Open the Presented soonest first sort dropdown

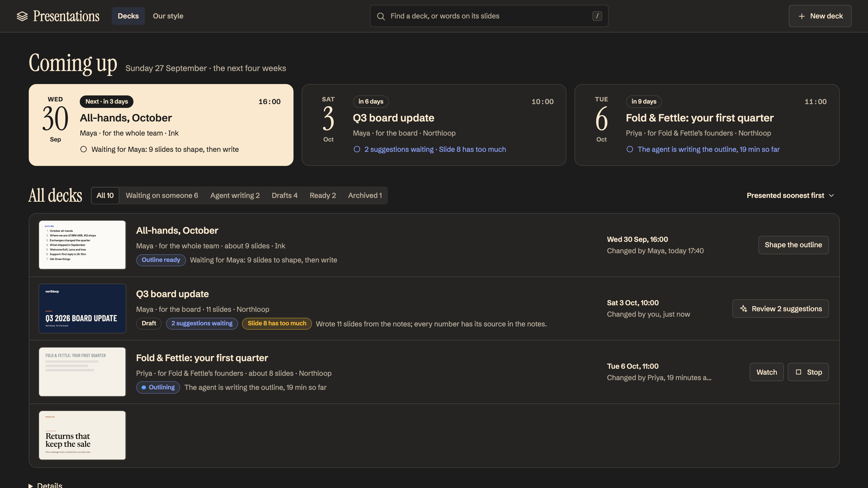pyautogui.click(x=790, y=195)
